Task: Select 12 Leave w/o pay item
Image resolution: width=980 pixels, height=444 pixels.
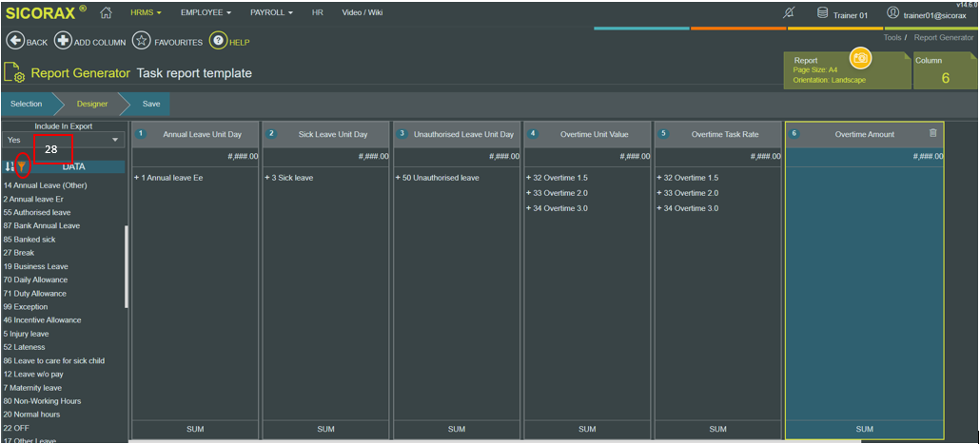Action: 33,374
